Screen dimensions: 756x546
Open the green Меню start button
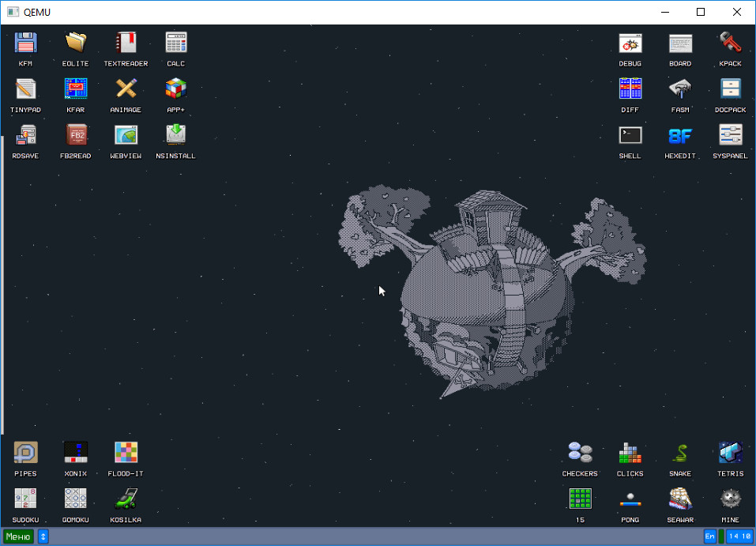(18, 537)
